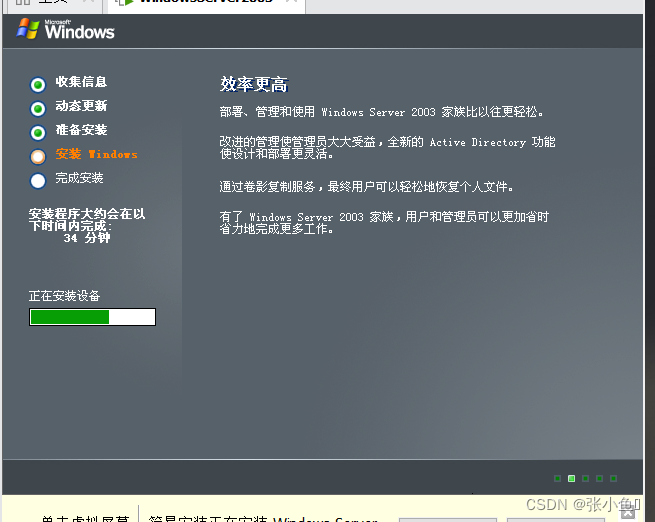This screenshot has height=522, width=655.
Task: Click the 完成安装 step label
Action: click(x=79, y=178)
